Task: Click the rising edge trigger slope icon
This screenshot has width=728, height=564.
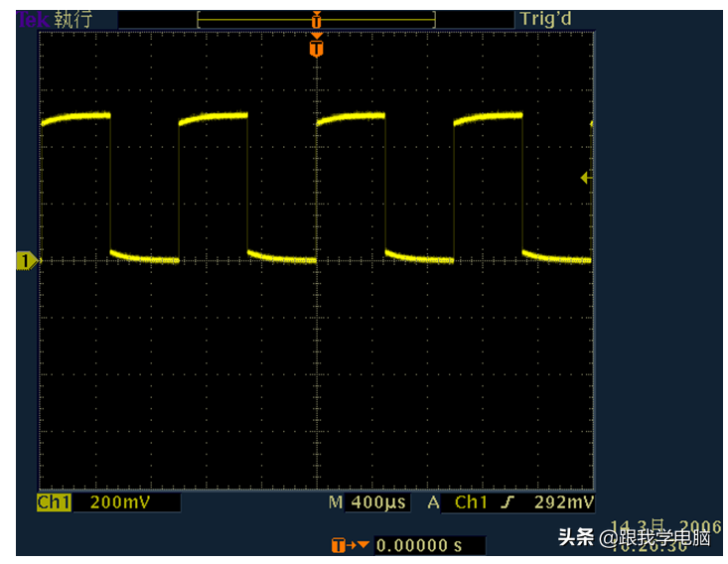Action: [x=508, y=501]
